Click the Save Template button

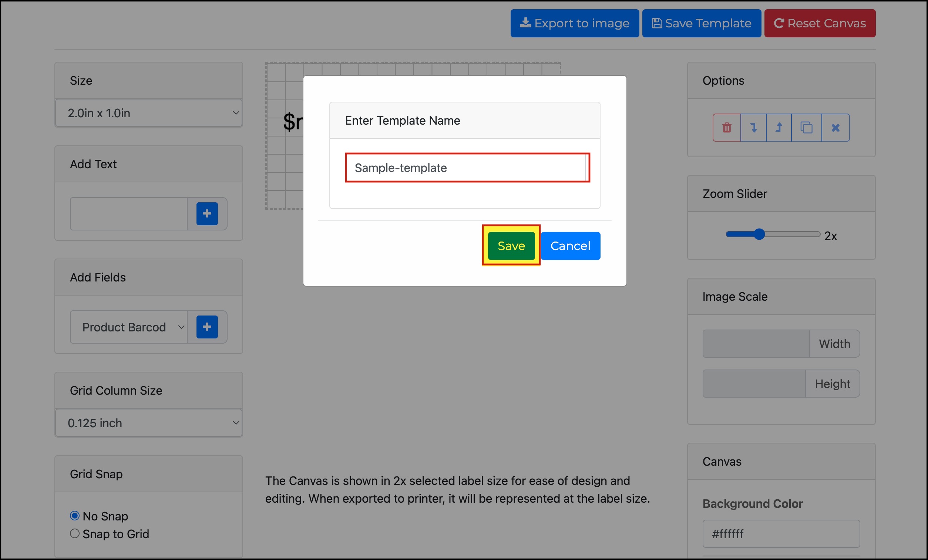(x=701, y=23)
